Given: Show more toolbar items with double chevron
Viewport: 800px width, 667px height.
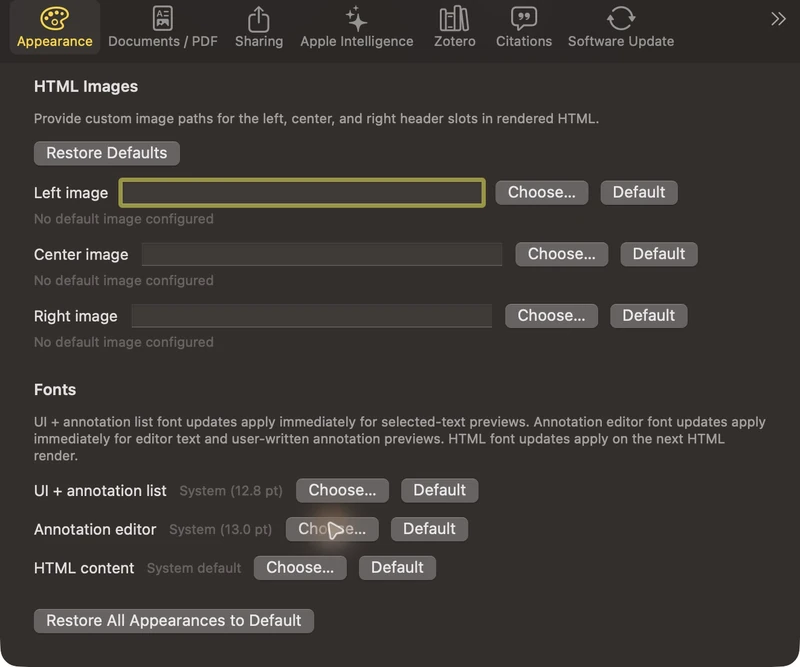Looking at the screenshot, I should 778,19.
